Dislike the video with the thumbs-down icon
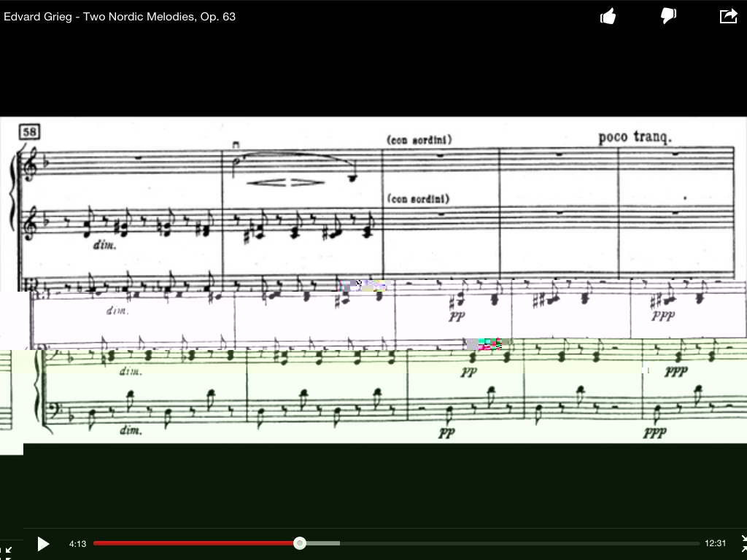The width and height of the screenshot is (747, 560). click(668, 16)
